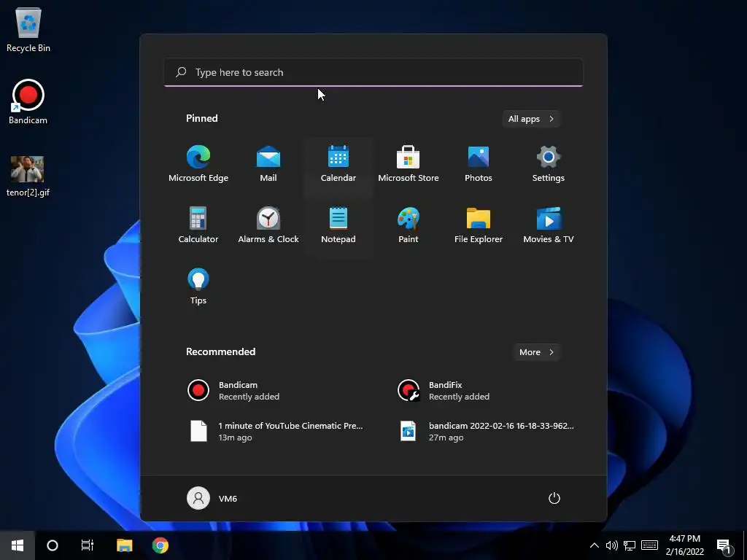Open bandicam 2022-02-16 recording file
Viewport: 747px width, 560px height.
(485, 432)
